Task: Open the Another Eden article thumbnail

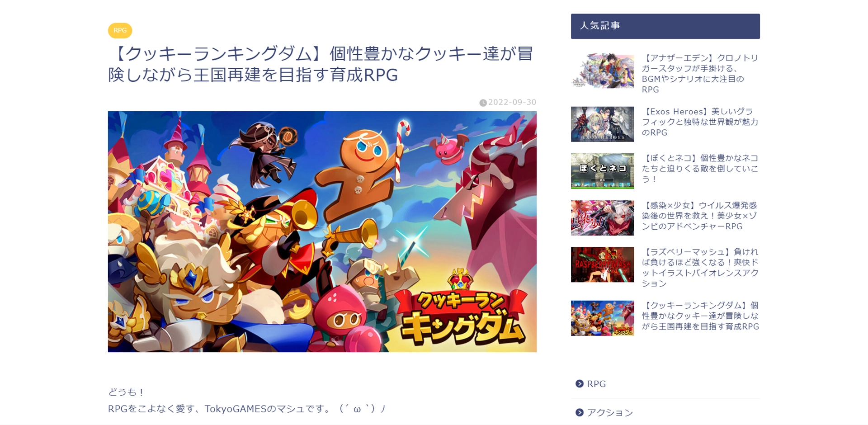Action: click(x=602, y=71)
